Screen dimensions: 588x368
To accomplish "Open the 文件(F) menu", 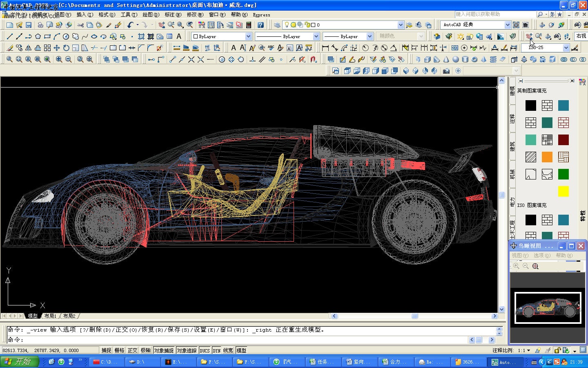I will coord(18,15).
